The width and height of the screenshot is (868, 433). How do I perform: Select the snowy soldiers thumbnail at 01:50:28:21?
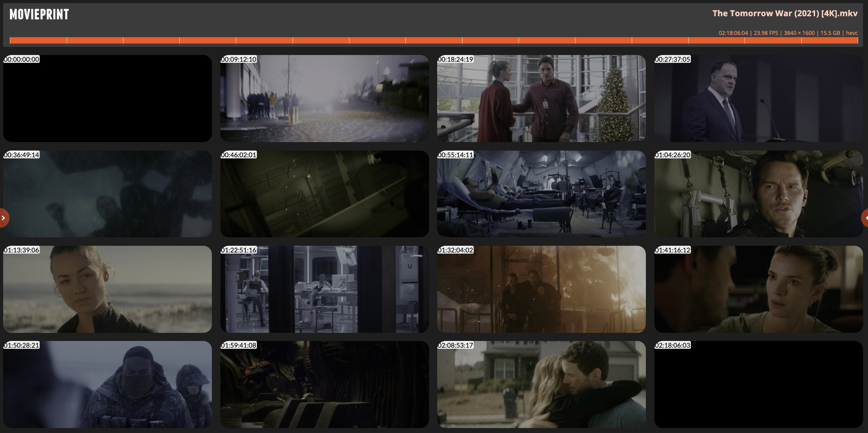108,384
